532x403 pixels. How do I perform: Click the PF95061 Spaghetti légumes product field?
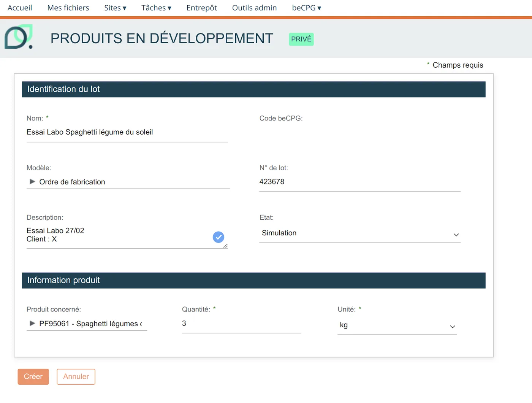(87, 324)
